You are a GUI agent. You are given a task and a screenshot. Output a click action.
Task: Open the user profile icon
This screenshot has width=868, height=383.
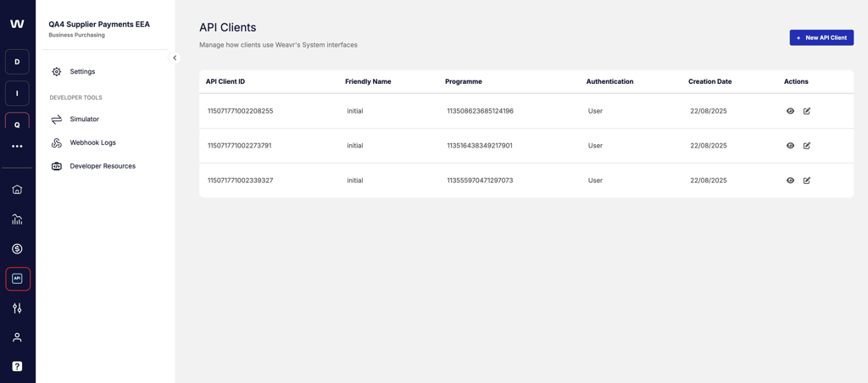point(17,337)
